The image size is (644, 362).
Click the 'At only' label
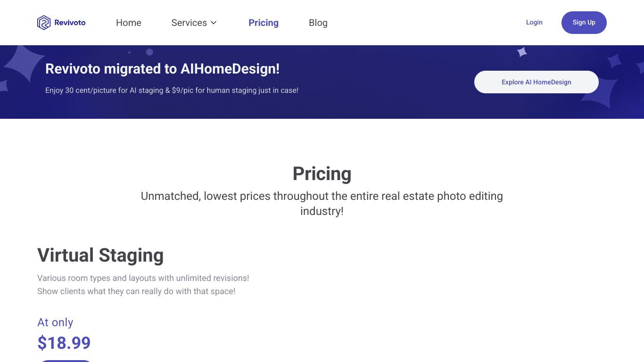click(55, 322)
